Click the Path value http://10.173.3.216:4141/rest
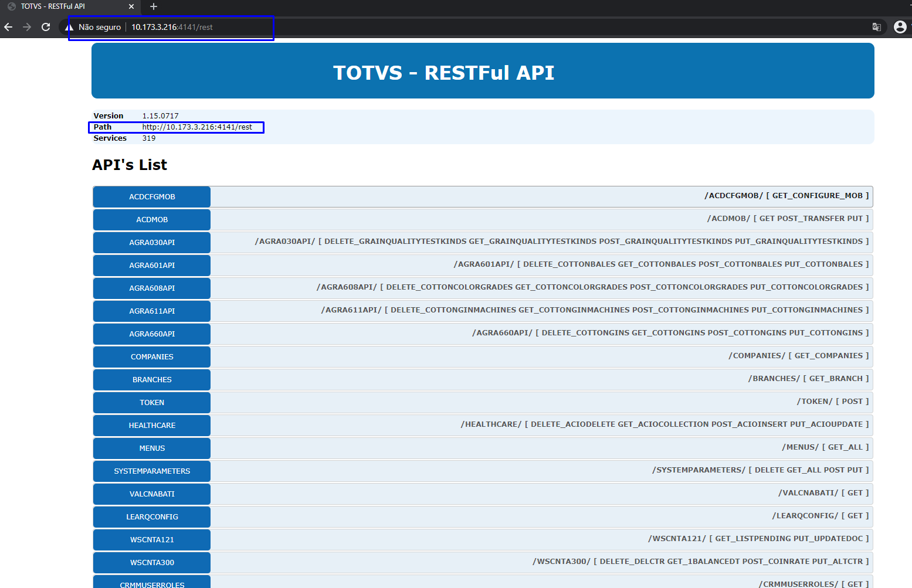This screenshot has width=912, height=588. (x=197, y=127)
